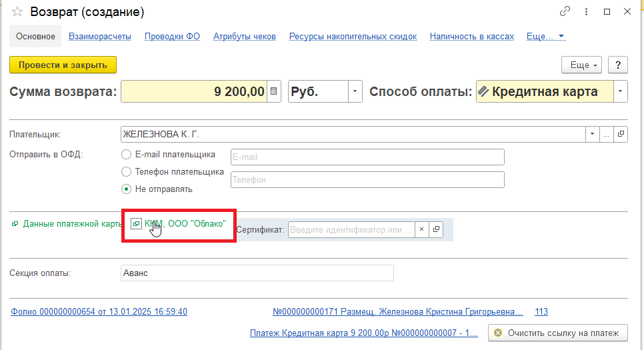Expand Способ оплаты dropdown list

(x=621, y=92)
